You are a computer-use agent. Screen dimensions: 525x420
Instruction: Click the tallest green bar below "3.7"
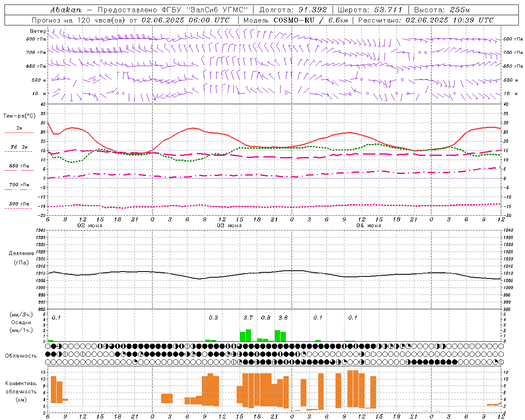pyautogui.click(x=248, y=335)
